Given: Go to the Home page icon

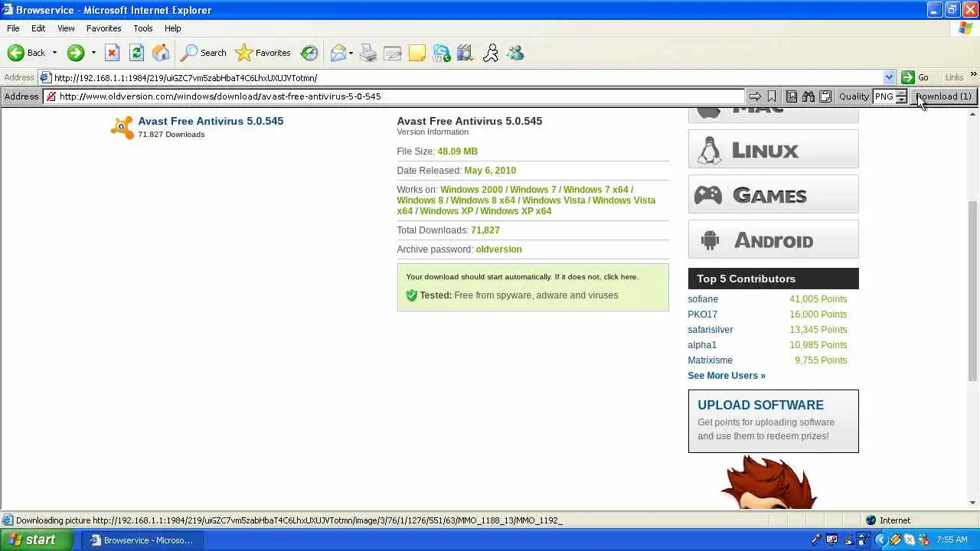Looking at the screenshot, I should (x=161, y=53).
